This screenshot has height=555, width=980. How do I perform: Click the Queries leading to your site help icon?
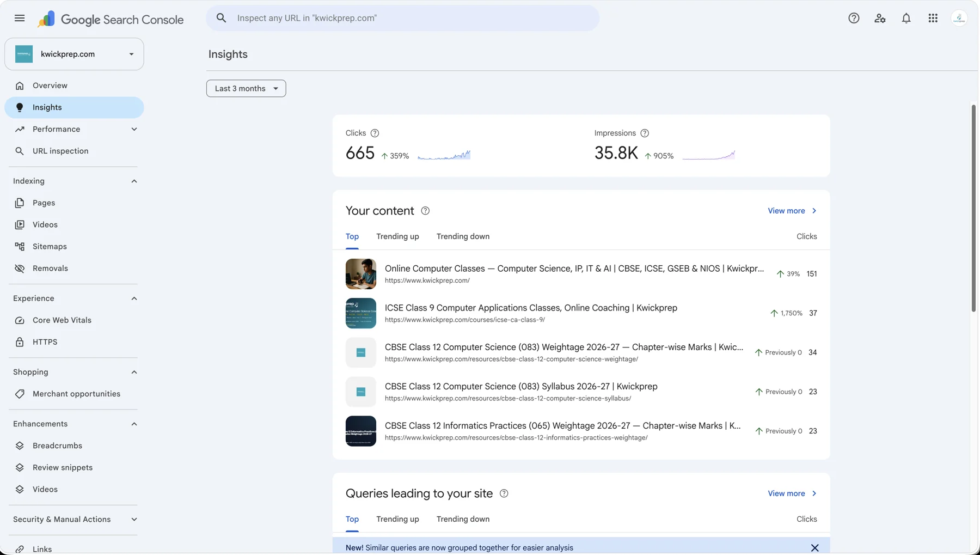point(504,493)
